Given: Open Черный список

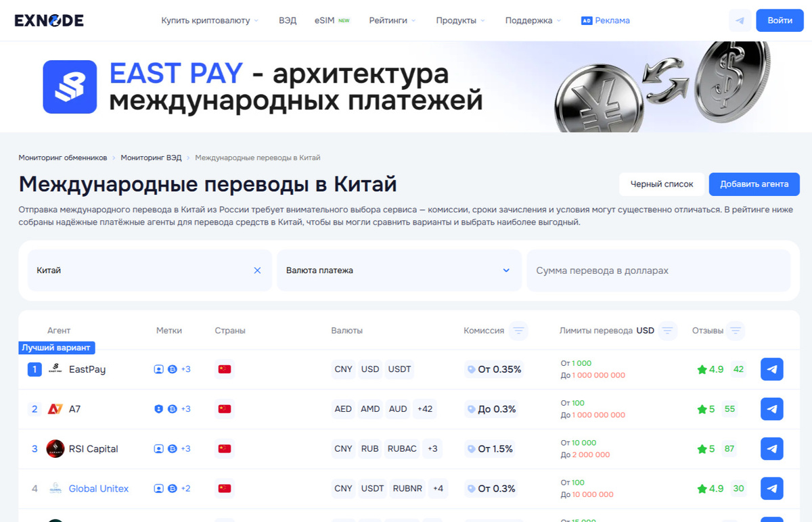Looking at the screenshot, I should (x=662, y=184).
